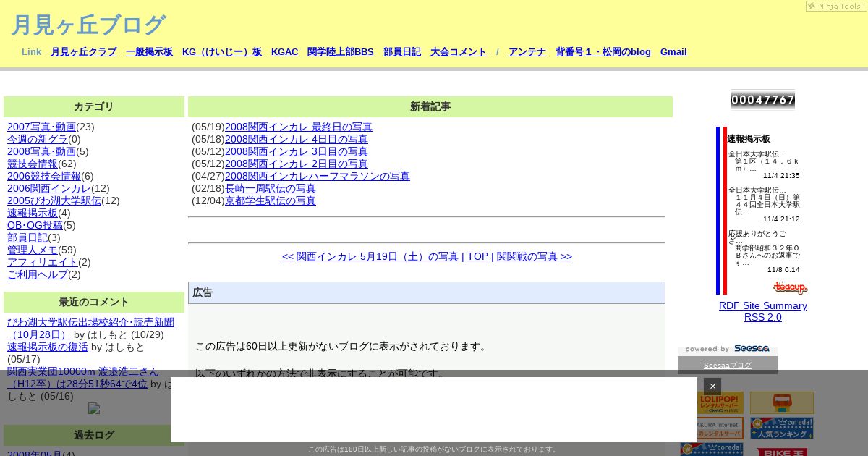Open category 競技会情報
868x456 pixels.
[33, 164]
